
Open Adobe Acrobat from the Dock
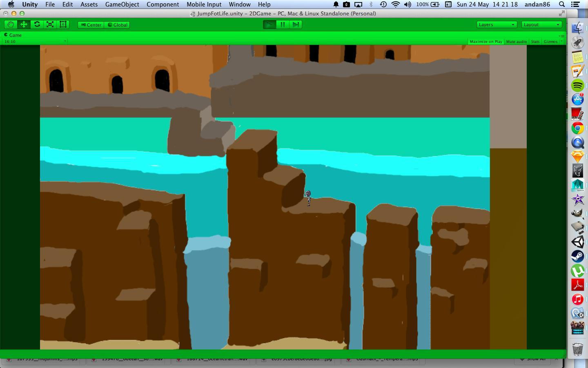click(577, 285)
